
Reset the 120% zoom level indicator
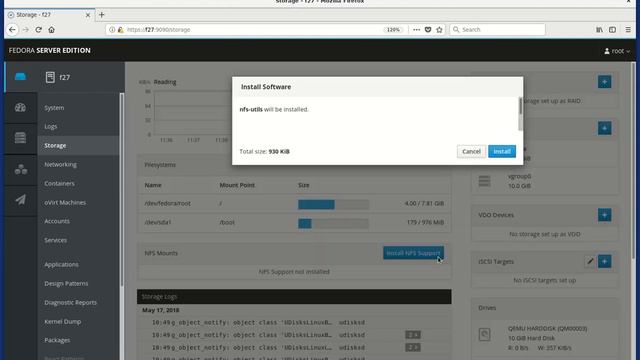(x=393, y=29)
